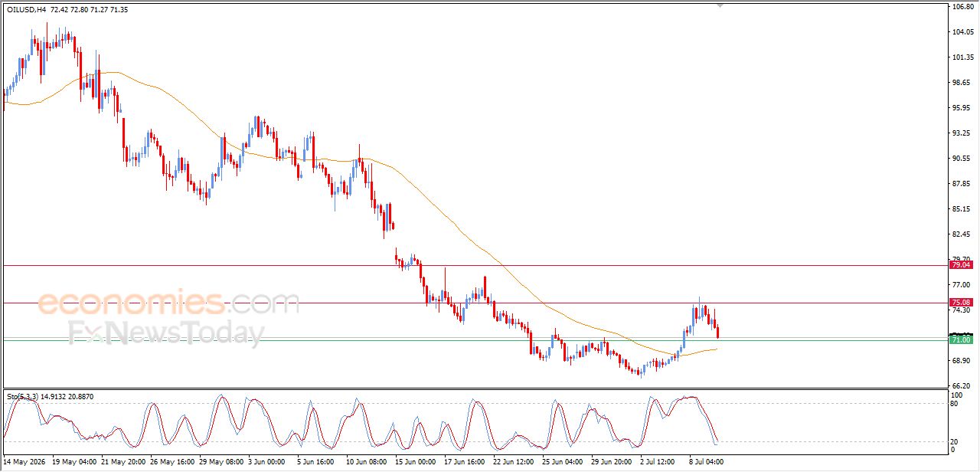The width and height of the screenshot is (980, 472).
Task: Select the green support line at 71.00
Action: (475, 340)
